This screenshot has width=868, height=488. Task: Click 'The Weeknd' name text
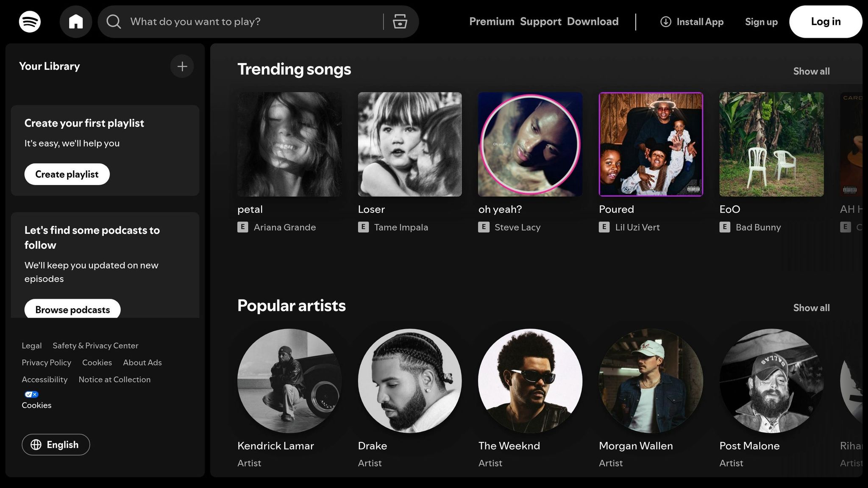[x=509, y=446]
